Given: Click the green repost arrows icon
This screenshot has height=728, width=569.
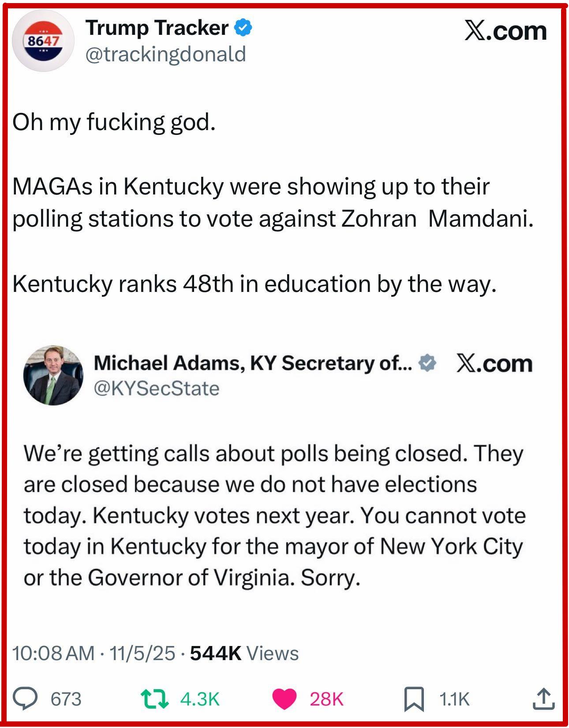Looking at the screenshot, I should (x=154, y=699).
